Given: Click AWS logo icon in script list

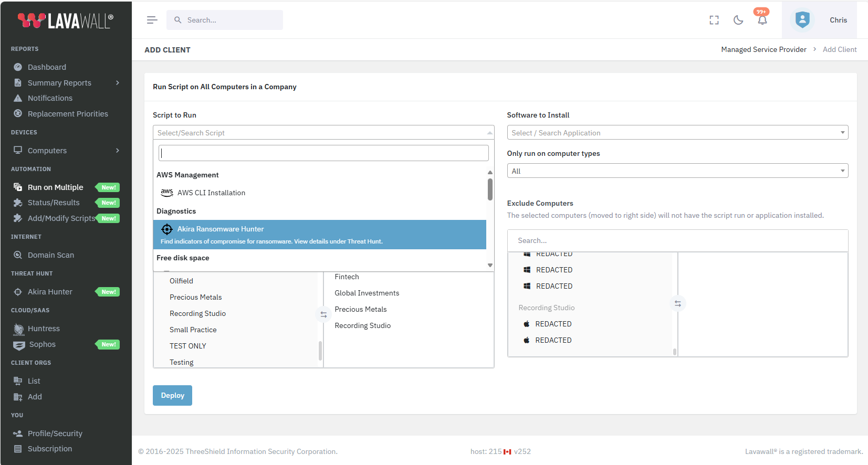Looking at the screenshot, I should [167, 193].
